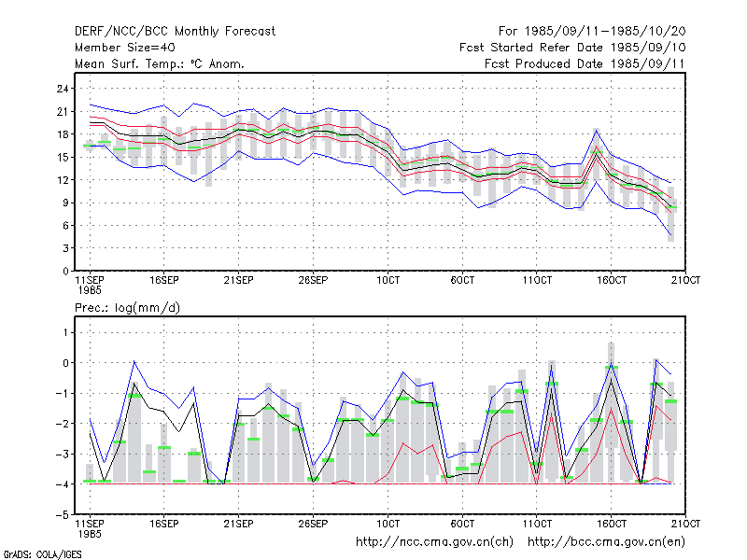747x560 pixels.
Task: Click the GrADS: COLA/IGES credit label
Action: tap(42, 554)
